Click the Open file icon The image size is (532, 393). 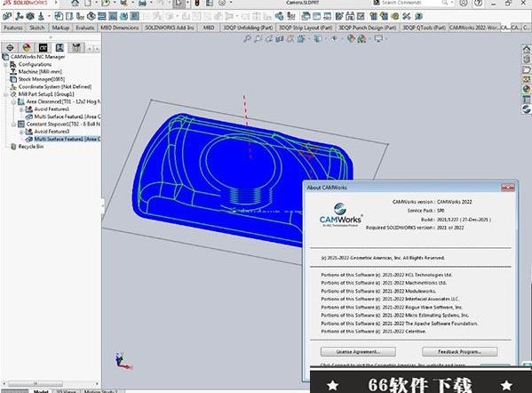click(106, 3)
